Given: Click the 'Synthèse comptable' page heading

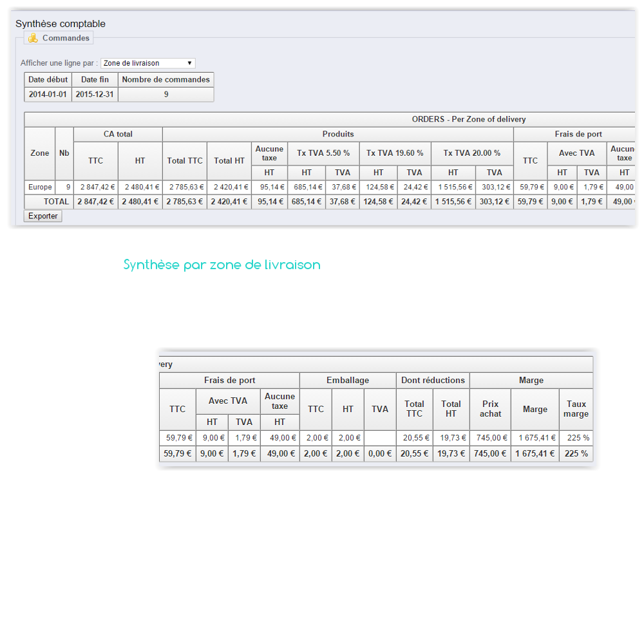Looking at the screenshot, I should point(61,24).
